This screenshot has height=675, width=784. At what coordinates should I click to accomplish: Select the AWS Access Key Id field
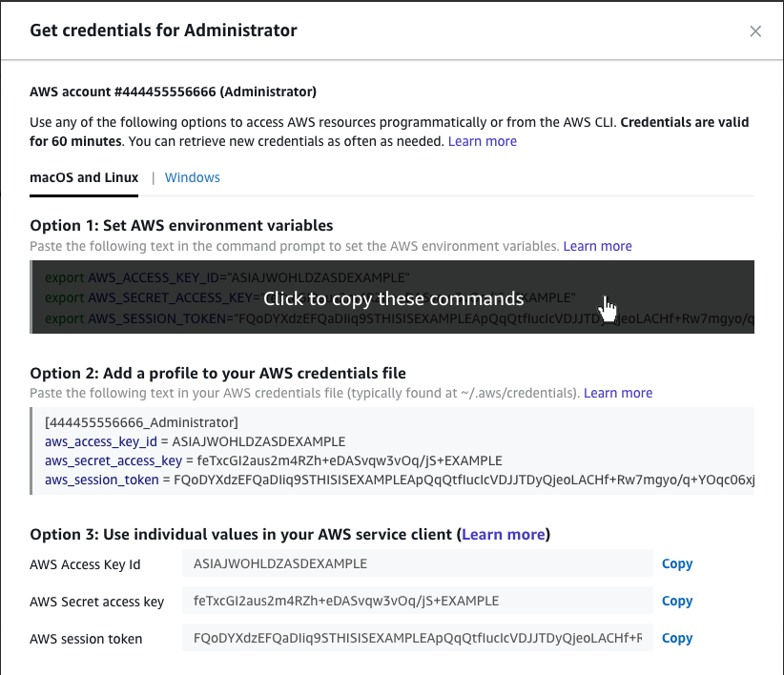(417, 563)
